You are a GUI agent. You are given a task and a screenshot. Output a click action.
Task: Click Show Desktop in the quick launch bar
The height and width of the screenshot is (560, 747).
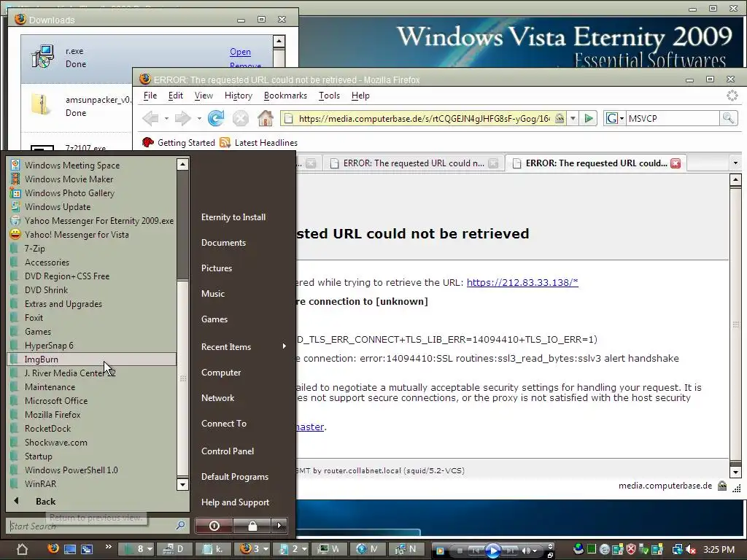click(70, 549)
